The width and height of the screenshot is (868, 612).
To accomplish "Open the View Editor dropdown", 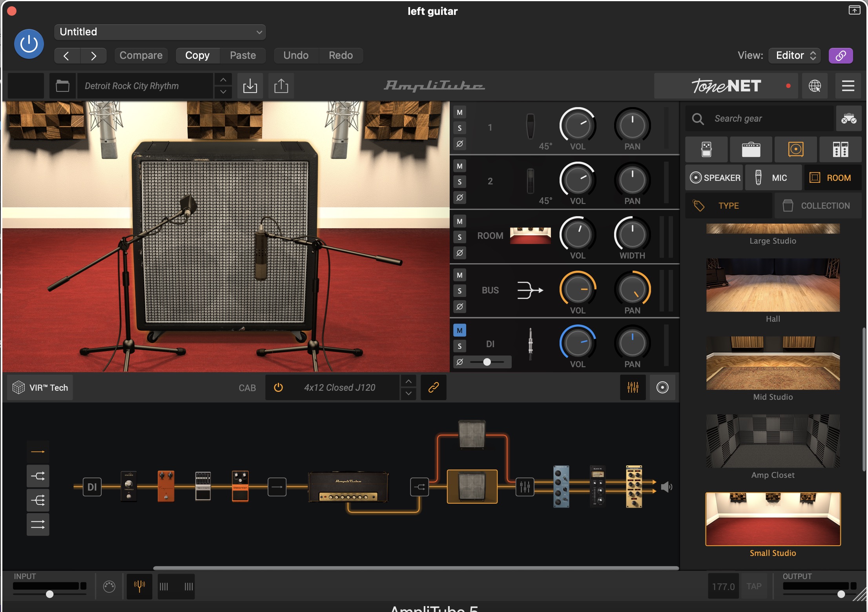I will [x=795, y=55].
